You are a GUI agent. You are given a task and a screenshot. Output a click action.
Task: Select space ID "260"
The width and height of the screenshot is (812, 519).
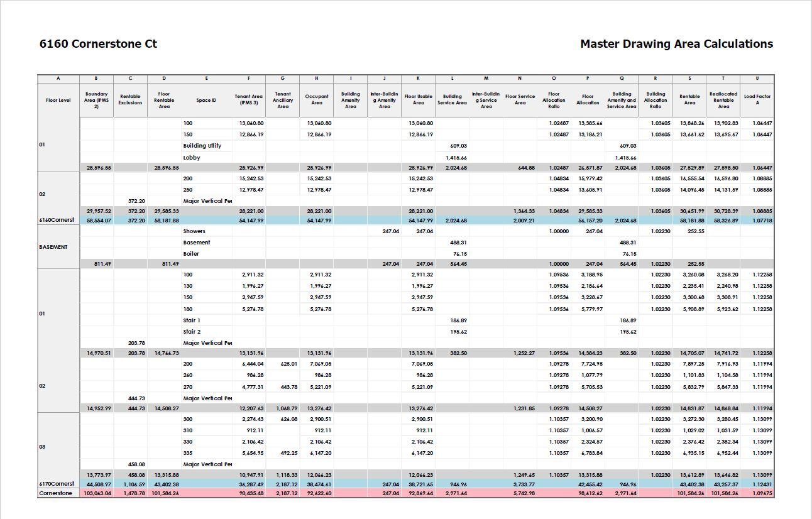pos(188,375)
